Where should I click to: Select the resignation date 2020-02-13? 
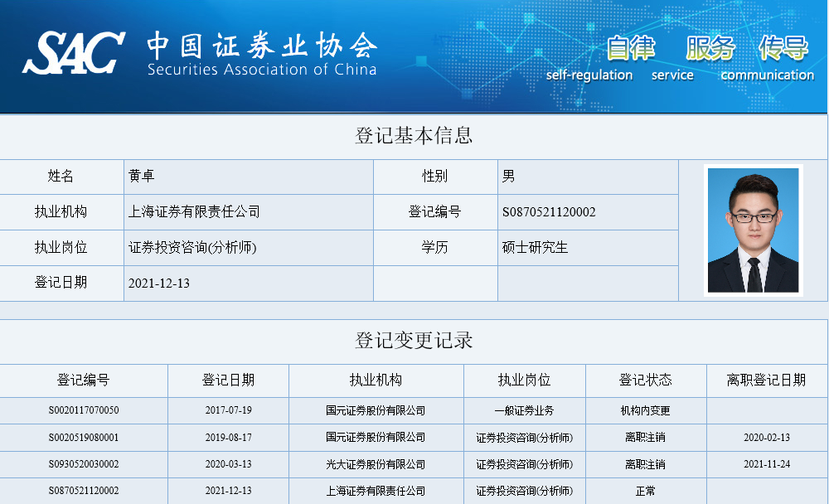point(767,438)
